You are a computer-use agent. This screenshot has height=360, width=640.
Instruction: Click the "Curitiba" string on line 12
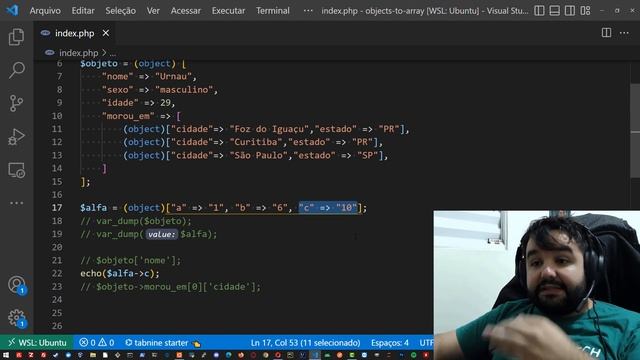point(256,142)
